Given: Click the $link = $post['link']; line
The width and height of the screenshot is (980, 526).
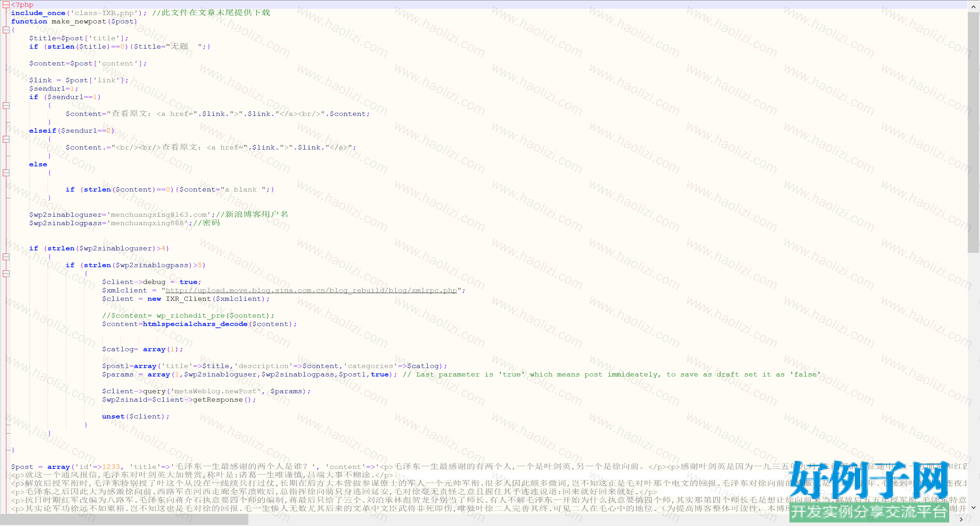Looking at the screenshot, I should click(79, 80).
